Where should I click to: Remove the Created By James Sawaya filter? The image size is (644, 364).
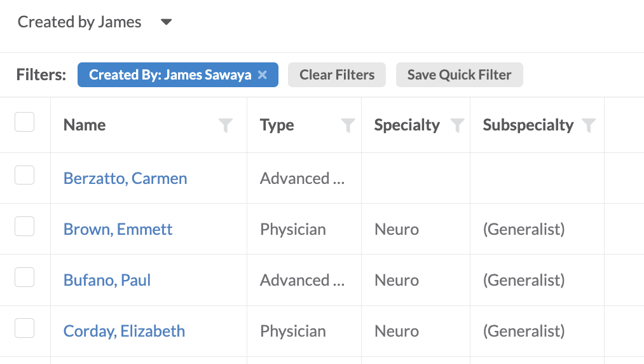point(263,75)
